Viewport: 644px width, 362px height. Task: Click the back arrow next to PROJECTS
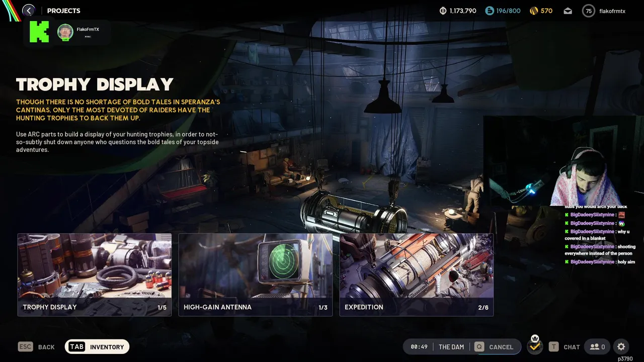[29, 11]
